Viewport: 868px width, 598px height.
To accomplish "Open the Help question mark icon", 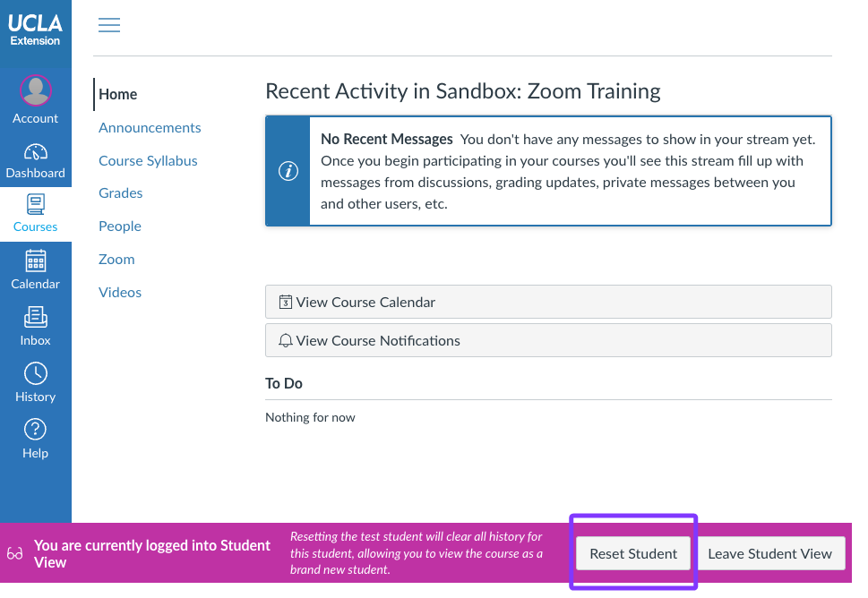I will [36, 430].
